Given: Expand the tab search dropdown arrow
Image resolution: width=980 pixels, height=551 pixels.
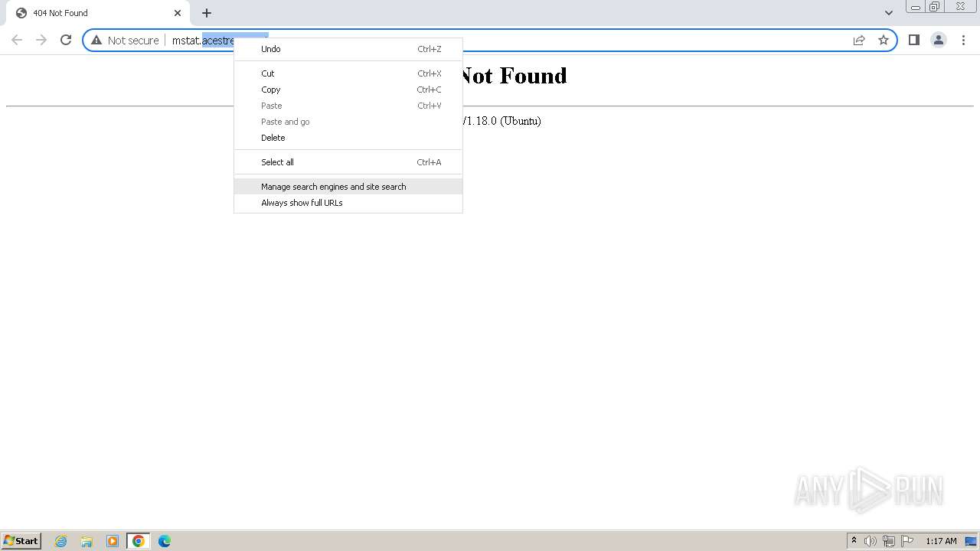Looking at the screenshot, I should 889,13.
